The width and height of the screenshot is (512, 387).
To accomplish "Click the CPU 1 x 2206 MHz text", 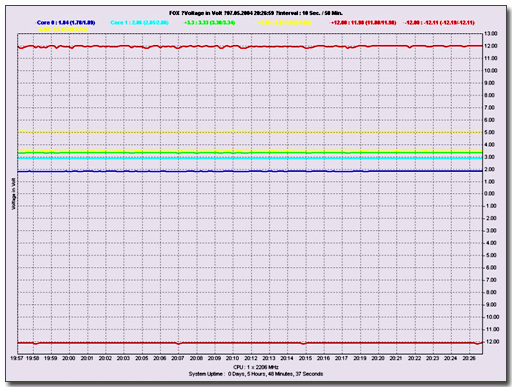I will click(256, 367).
